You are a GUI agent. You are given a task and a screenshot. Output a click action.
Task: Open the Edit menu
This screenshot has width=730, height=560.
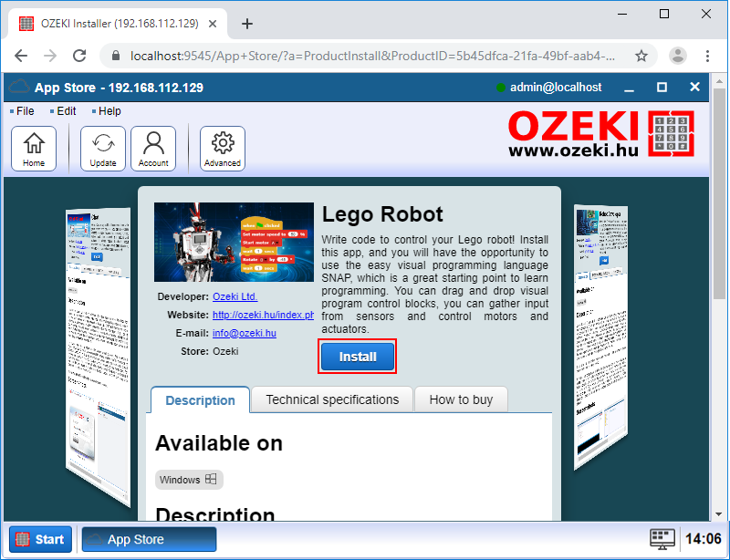tap(63, 111)
